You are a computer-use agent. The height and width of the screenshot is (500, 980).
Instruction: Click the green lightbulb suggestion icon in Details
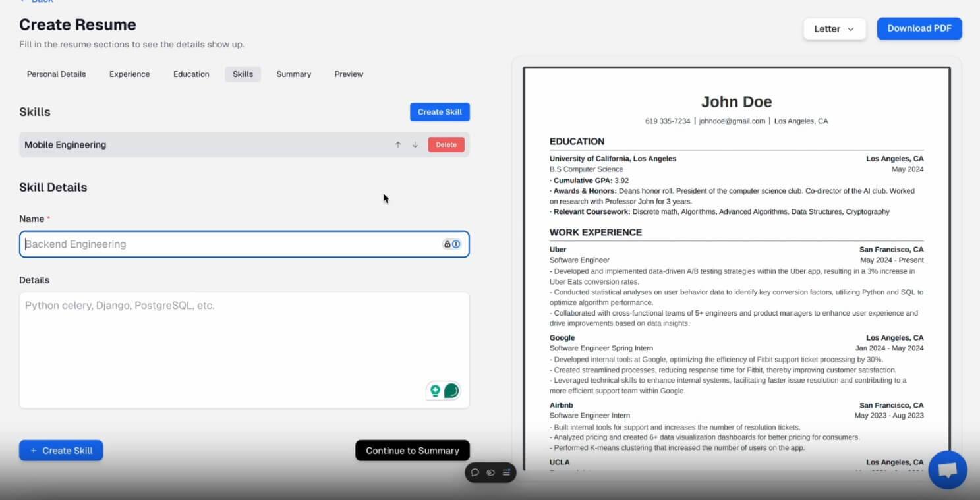pyautogui.click(x=435, y=391)
